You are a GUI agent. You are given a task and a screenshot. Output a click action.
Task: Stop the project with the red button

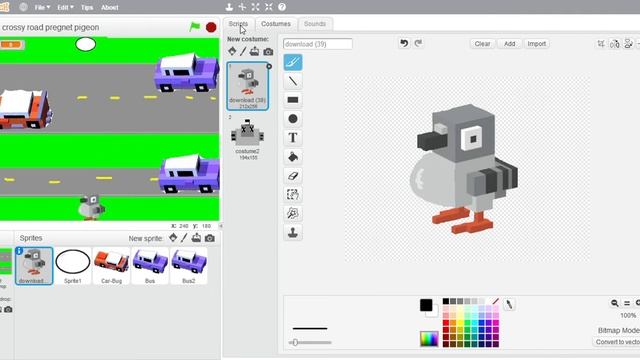211,27
